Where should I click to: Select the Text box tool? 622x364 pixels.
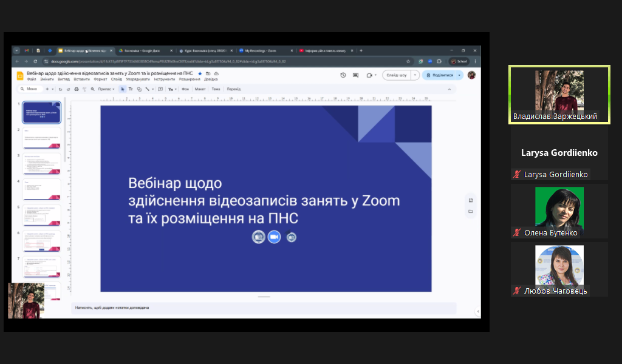pyautogui.click(x=131, y=89)
